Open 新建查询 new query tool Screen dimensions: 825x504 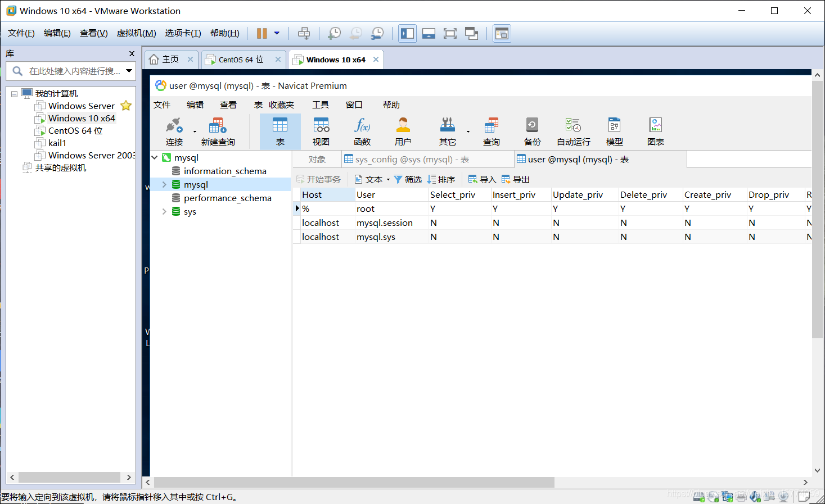[218, 125]
